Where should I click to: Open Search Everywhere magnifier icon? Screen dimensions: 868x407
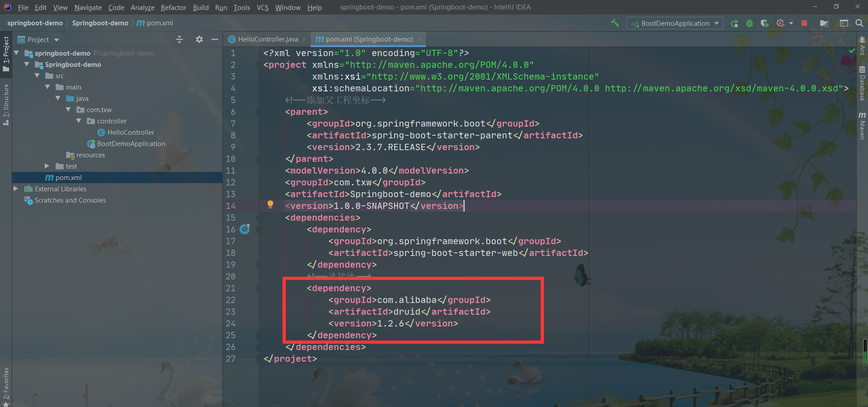859,23
